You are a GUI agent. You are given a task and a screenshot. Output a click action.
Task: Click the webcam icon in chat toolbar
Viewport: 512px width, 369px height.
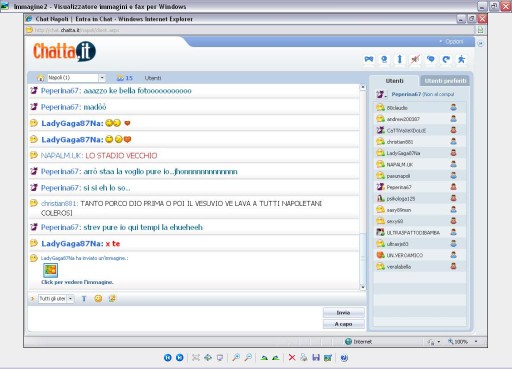click(x=384, y=59)
